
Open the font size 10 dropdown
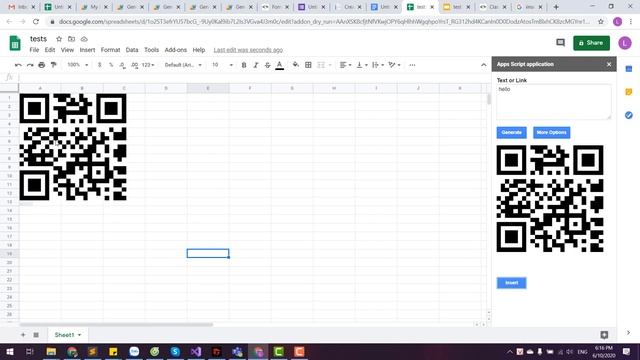point(222,65)
